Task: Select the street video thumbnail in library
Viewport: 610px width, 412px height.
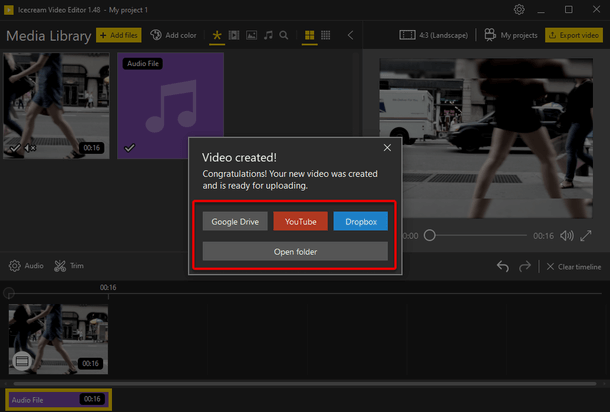Action: pos(56,106)
